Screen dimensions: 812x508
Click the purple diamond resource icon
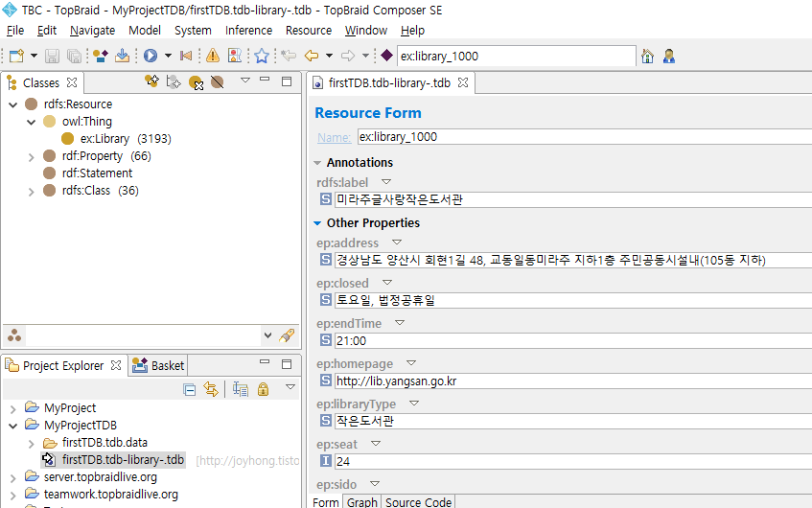coord(386,55)
